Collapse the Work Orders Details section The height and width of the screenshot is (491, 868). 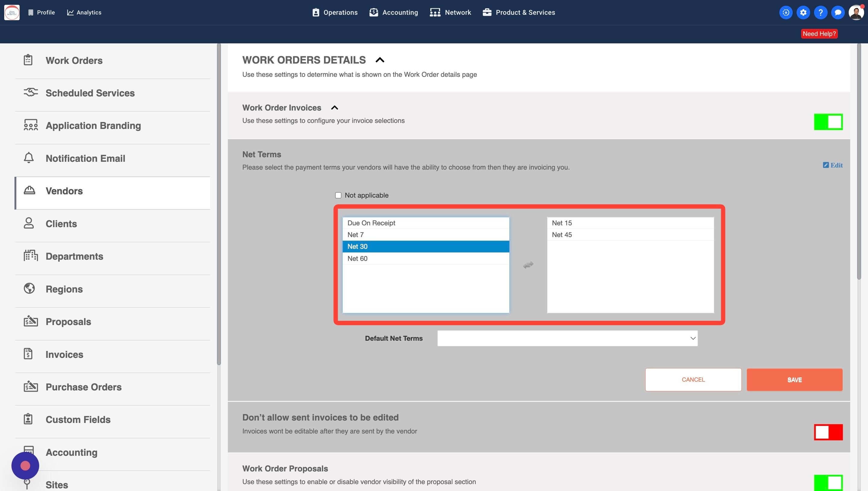tap(379, 60)
